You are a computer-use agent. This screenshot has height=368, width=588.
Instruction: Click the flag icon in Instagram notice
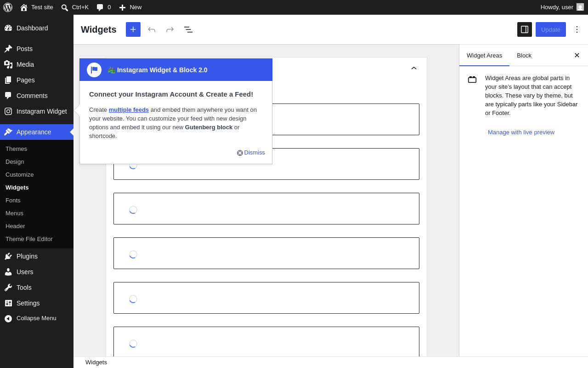click(x=94, y=70)
